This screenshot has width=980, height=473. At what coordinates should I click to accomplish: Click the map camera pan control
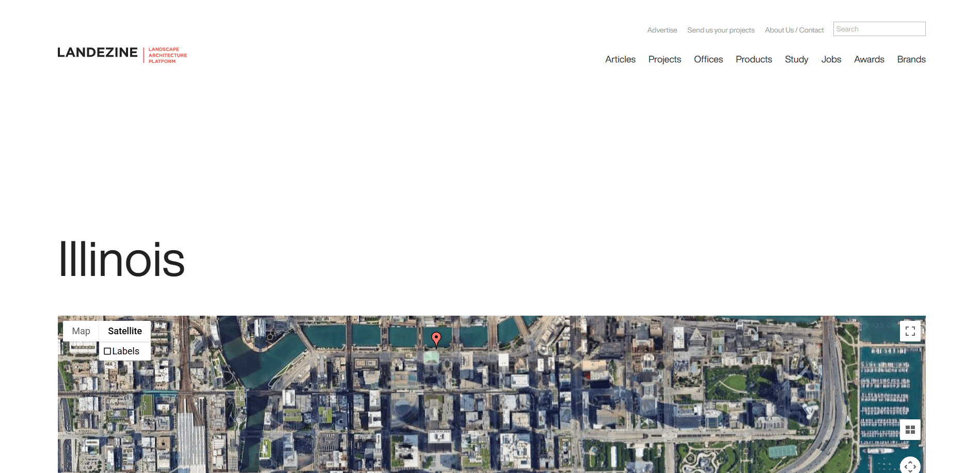click(x=910, y=465)
